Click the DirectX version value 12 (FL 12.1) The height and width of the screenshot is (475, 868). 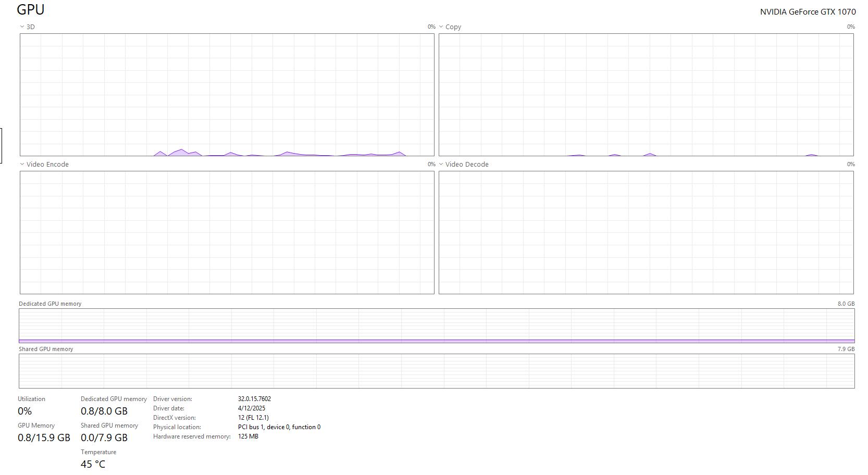(253, 418)
